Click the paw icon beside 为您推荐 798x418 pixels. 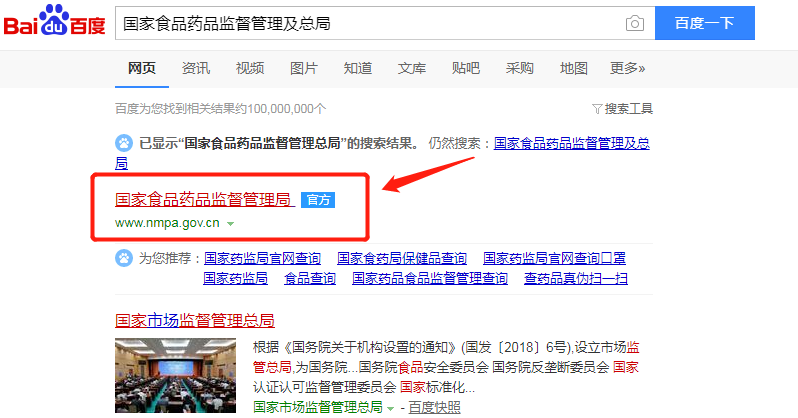click(124, 258)
